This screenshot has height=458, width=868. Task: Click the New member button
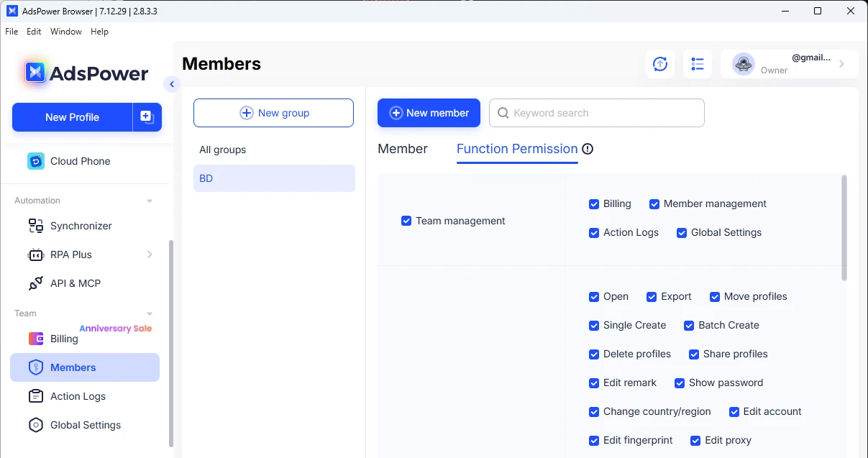point(429,113)
